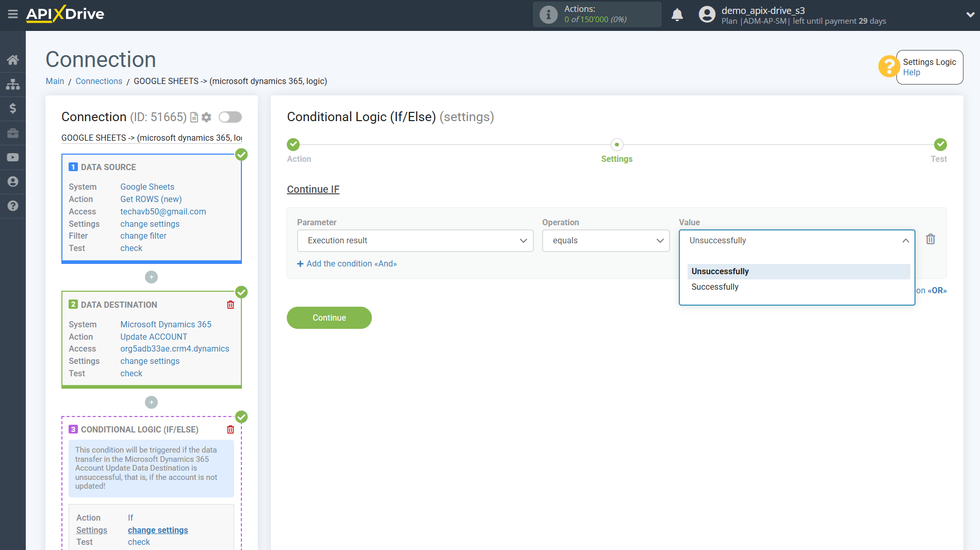Go to Main breadcrumb
This screenshot has width=980, height=550.
pyautogui.click(x=55, y=81)
